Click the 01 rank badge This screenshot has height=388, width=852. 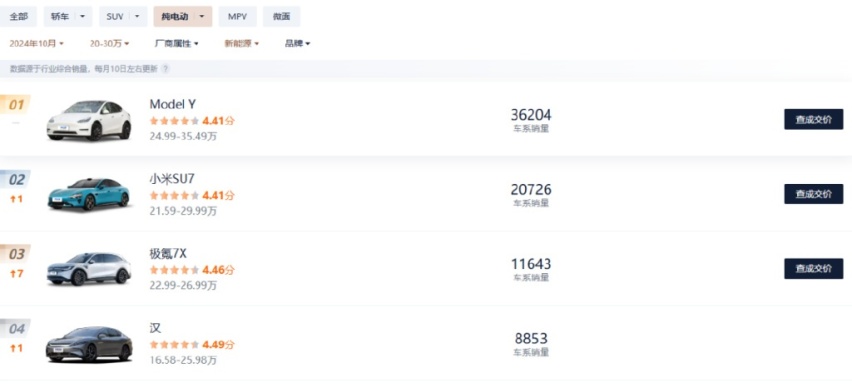tap(16, 104)
